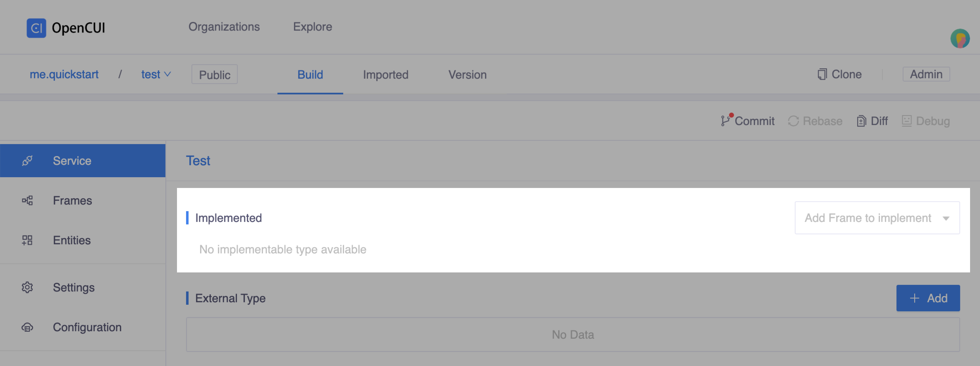Click the OpenCUI logo icon
This screenshot has width=980, height=366.
pos(36,28)
